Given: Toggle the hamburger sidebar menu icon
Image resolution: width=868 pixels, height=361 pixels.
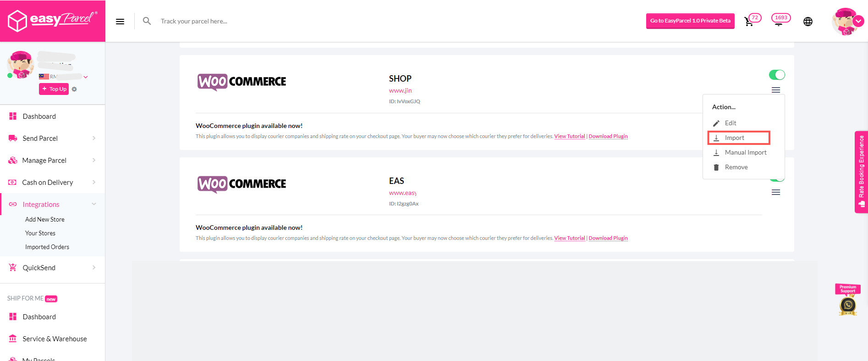Looking at the screenshot, I should tap(120, 21).
